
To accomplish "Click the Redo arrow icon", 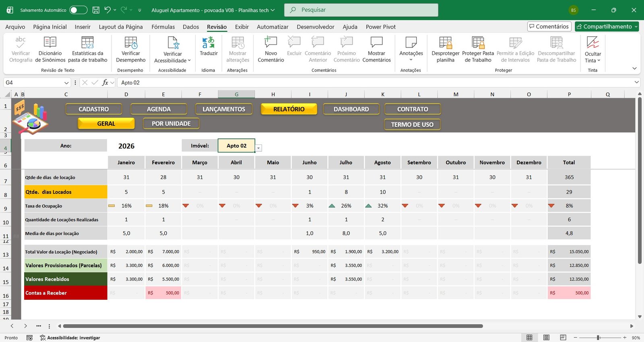I will point(124,10).
